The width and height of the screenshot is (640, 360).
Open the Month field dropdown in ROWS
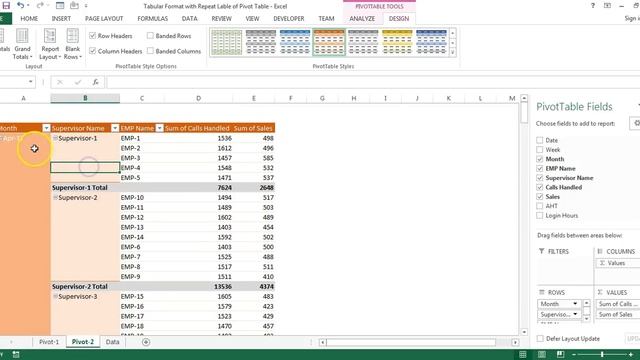coord(575,304)
